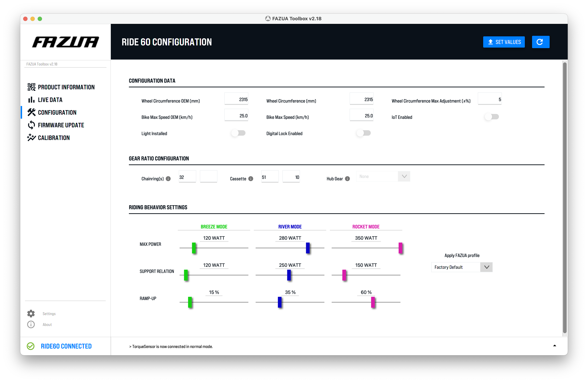Image resolution: width=588 pixels, height=382 pixels.
Task: Open Product Information page
Action: click(x=66, y=87)
